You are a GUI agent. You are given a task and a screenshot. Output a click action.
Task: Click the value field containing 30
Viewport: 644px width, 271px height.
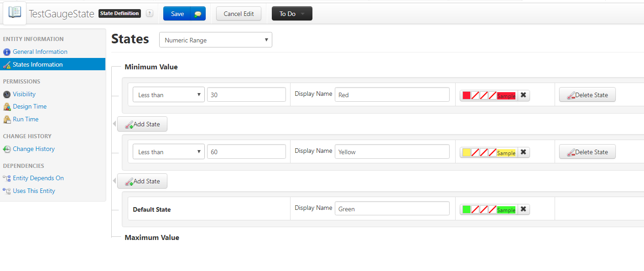coord(246,95)
